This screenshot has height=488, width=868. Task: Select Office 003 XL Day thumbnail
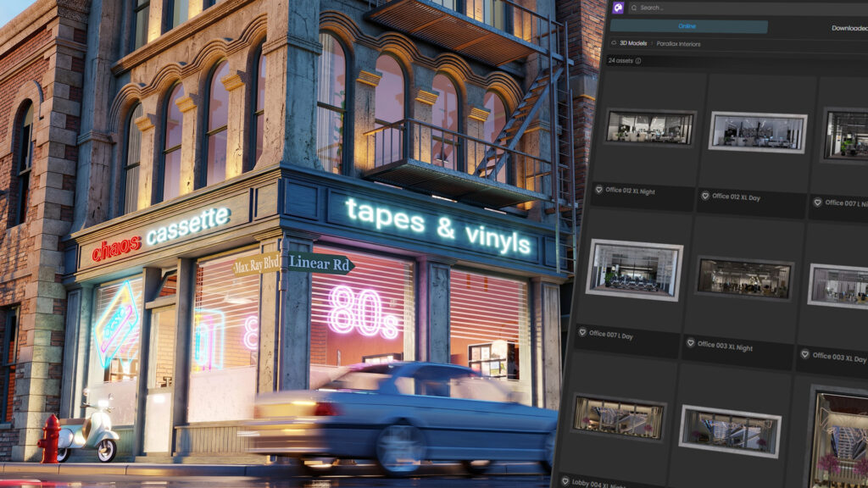point(838,286)
